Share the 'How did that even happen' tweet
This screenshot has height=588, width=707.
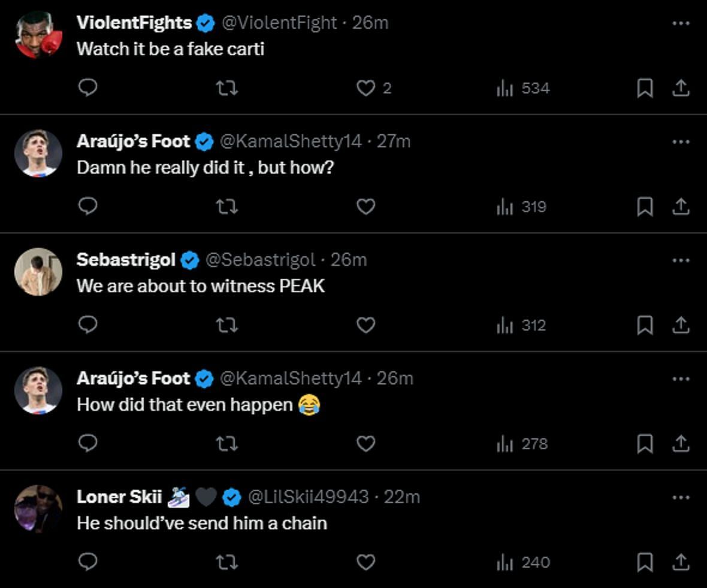pos(680,444)
